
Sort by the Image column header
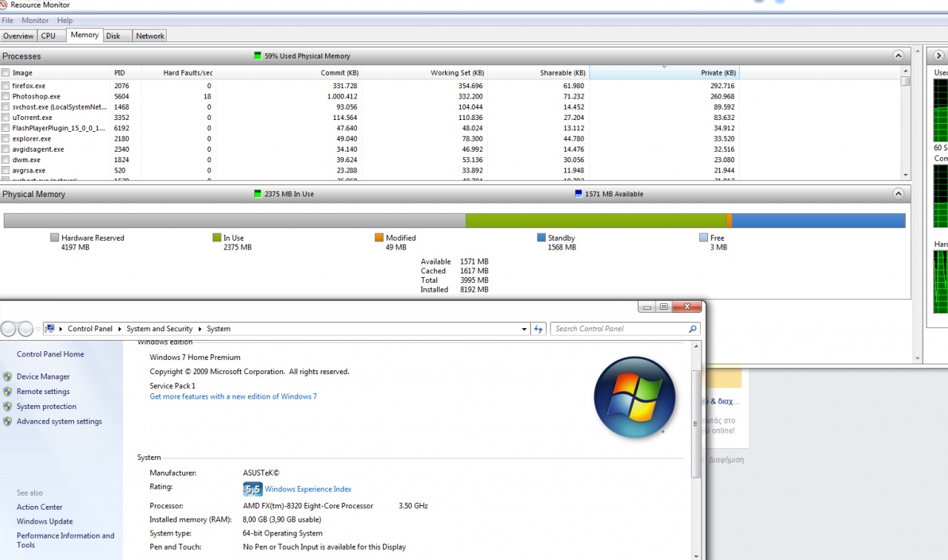coord(59,73)
